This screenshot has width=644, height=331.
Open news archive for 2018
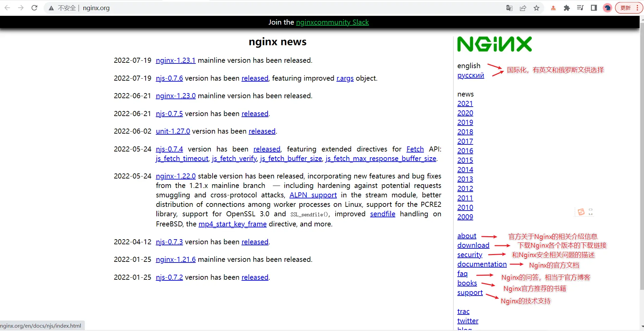(465, 132)
